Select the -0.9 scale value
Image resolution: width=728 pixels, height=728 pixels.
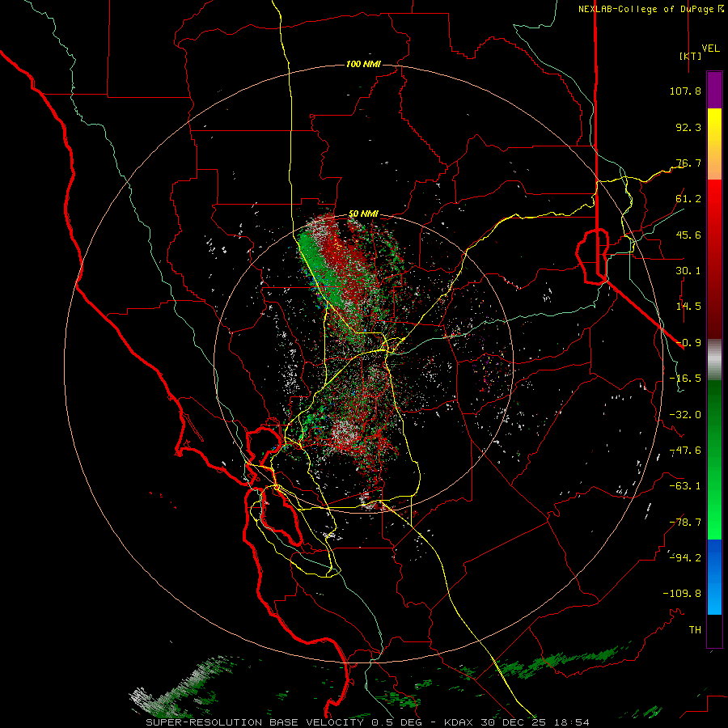688,343
